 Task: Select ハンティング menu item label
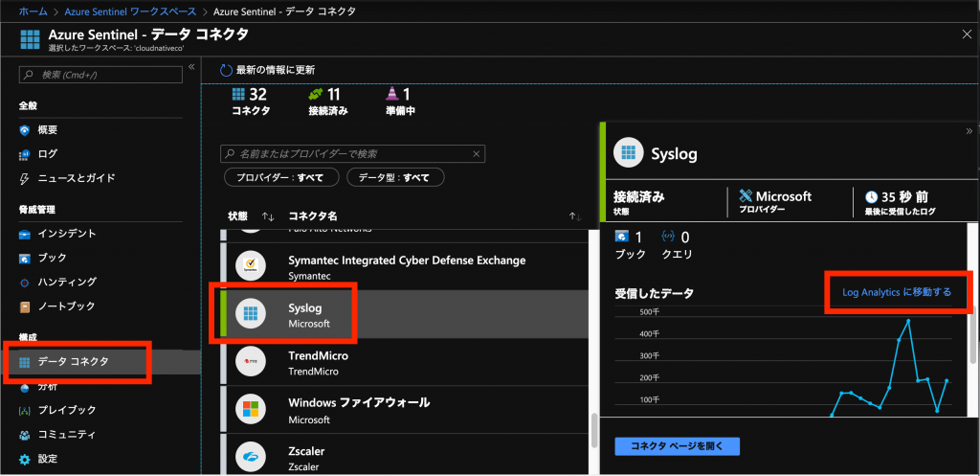pyautogui.click(x=67, y=283)
